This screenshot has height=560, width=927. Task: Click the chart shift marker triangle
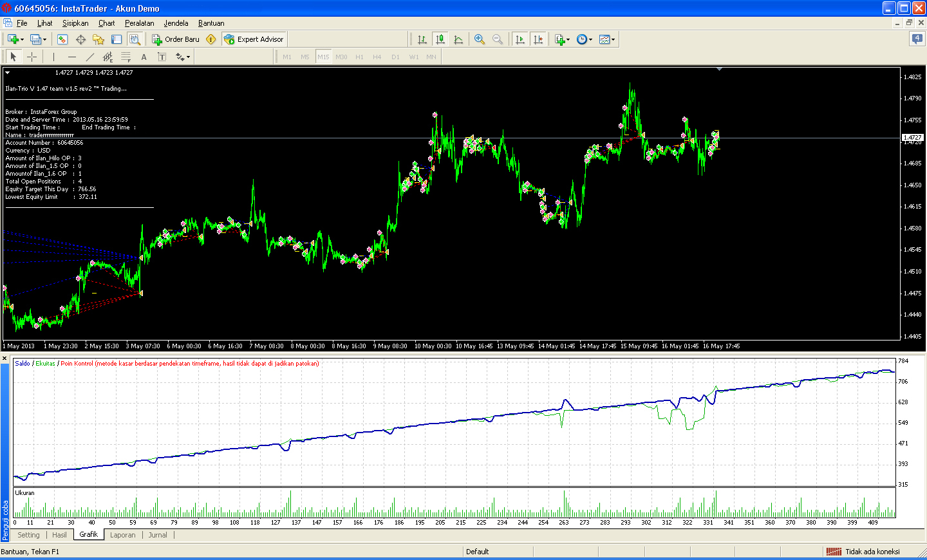coord(719,69)
